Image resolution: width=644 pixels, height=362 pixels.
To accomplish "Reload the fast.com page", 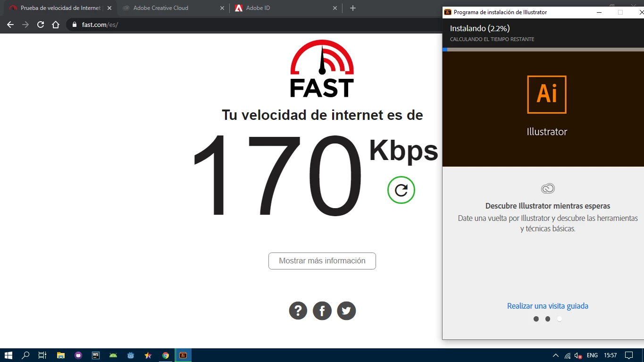I will pos(41,25).
